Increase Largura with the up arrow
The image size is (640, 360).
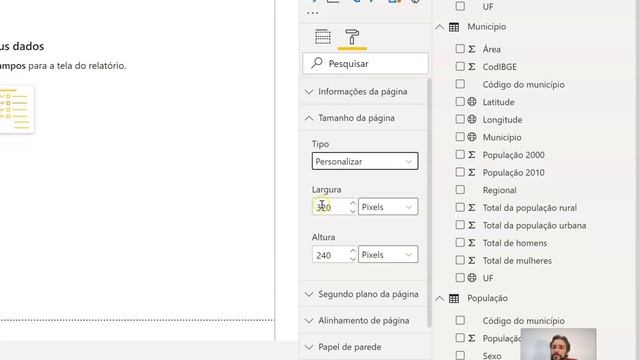tap(353, 203)
